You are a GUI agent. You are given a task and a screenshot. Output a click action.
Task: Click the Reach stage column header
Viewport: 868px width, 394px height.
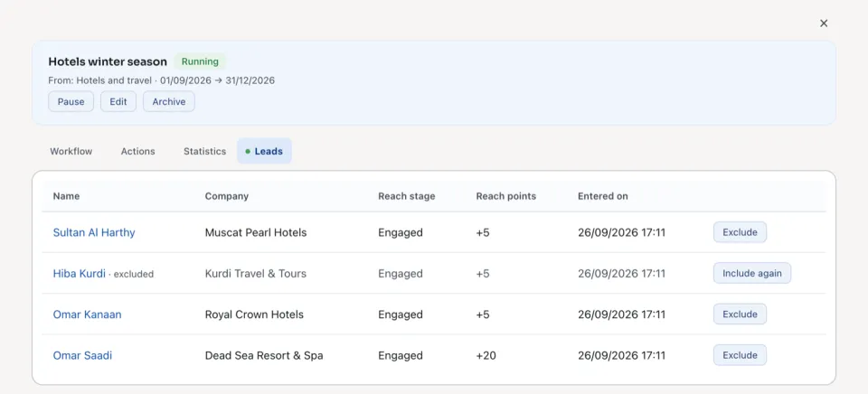406,196
